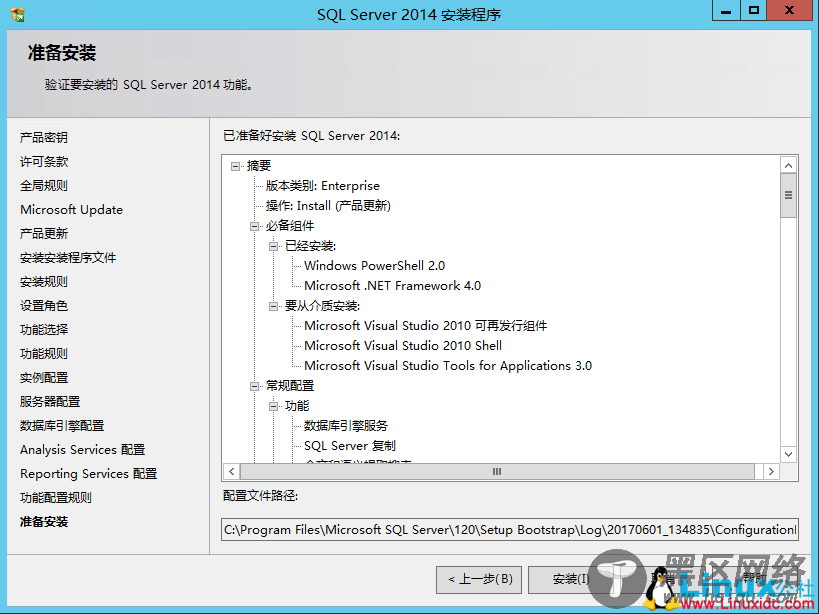
Task: Select the current 准备安装 step
Action: pos(44,522)
